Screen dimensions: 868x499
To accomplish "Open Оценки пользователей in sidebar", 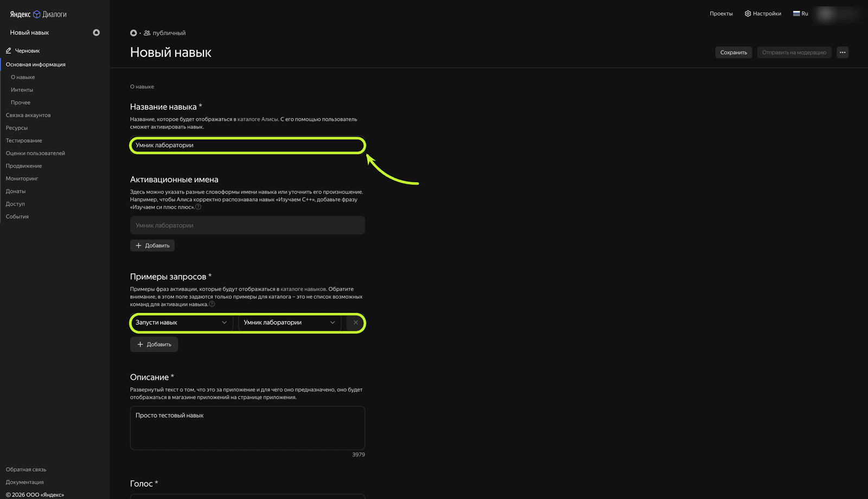I will [35, 153].
